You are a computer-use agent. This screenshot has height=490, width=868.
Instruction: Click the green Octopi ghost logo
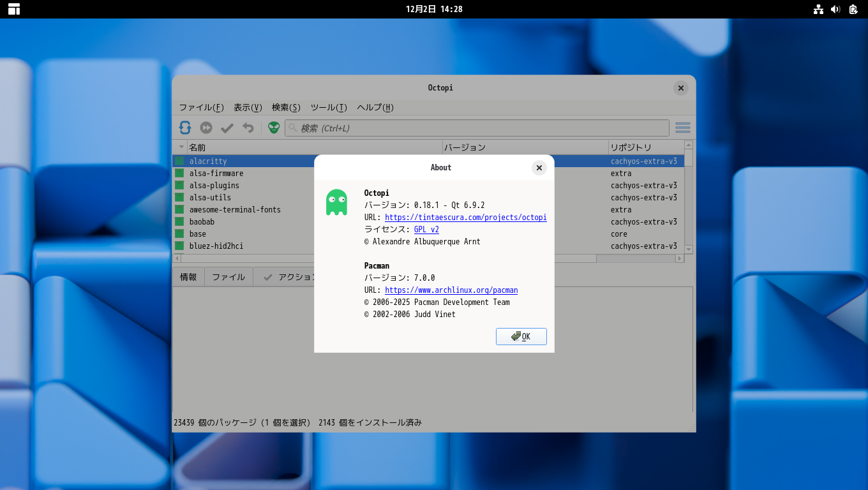(x=336, y=202)
